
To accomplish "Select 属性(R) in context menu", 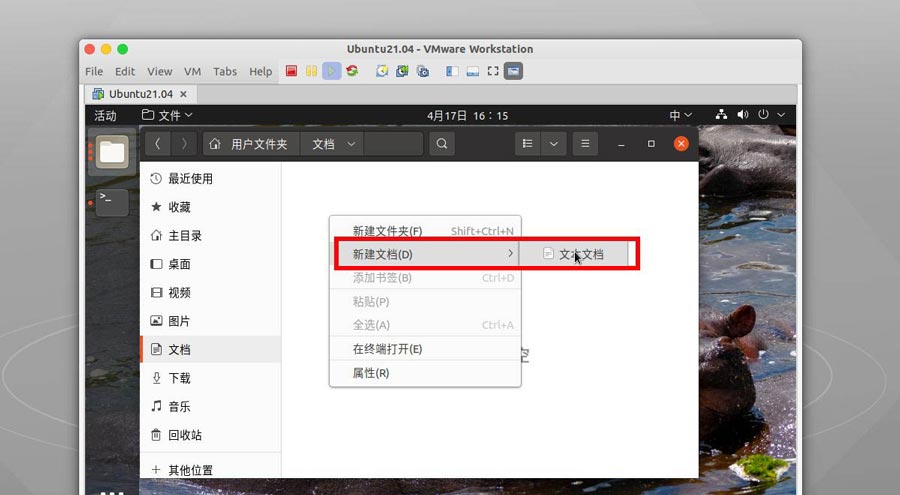I will (425, 373).
